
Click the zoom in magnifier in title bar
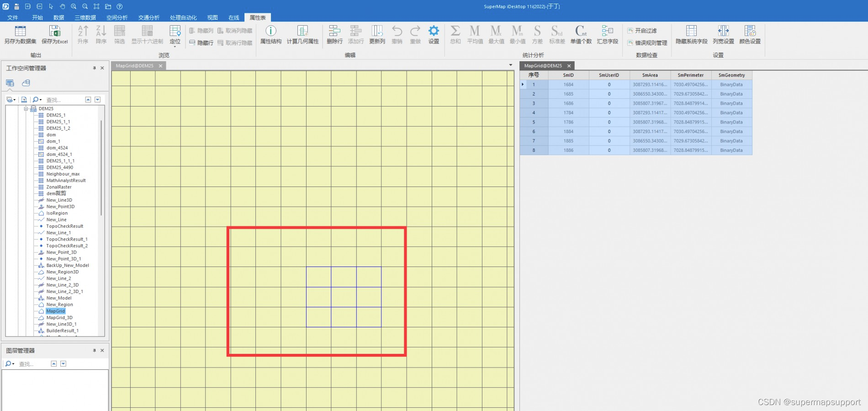(74, 6)
